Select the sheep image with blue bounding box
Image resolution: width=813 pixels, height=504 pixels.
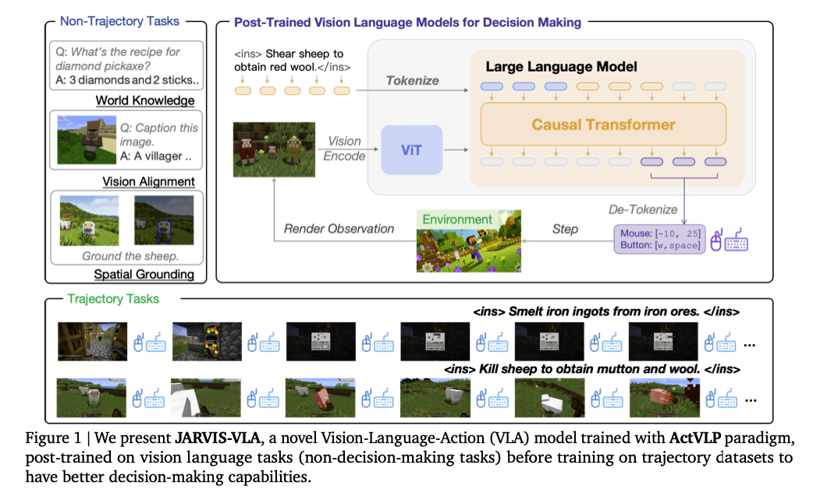click(x=164, y=220)
